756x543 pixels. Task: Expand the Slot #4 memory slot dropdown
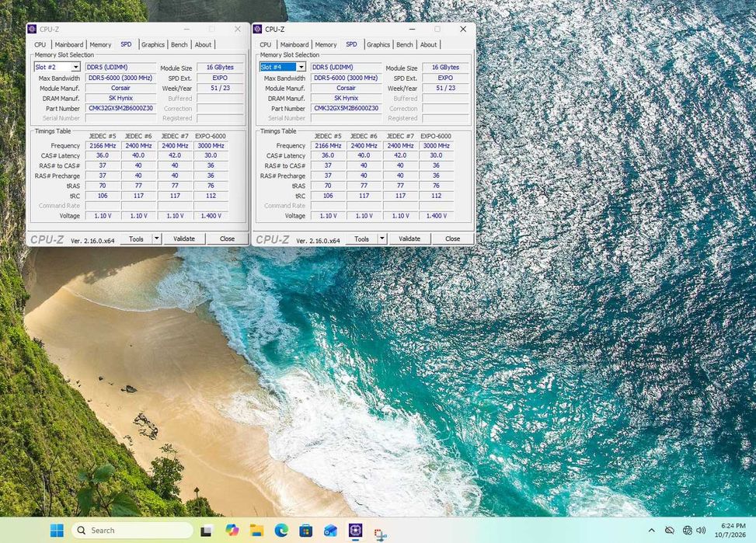(x=301, y=67)
